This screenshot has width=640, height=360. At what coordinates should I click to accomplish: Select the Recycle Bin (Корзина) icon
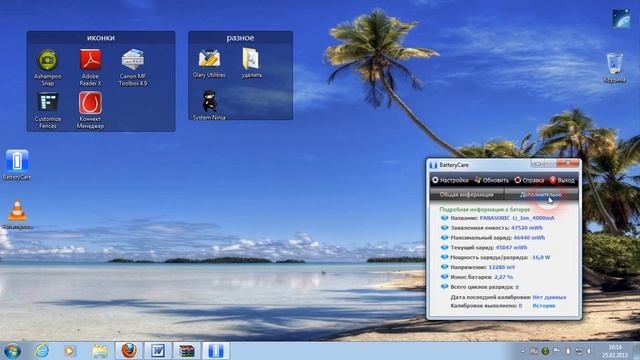pos(614,68)
